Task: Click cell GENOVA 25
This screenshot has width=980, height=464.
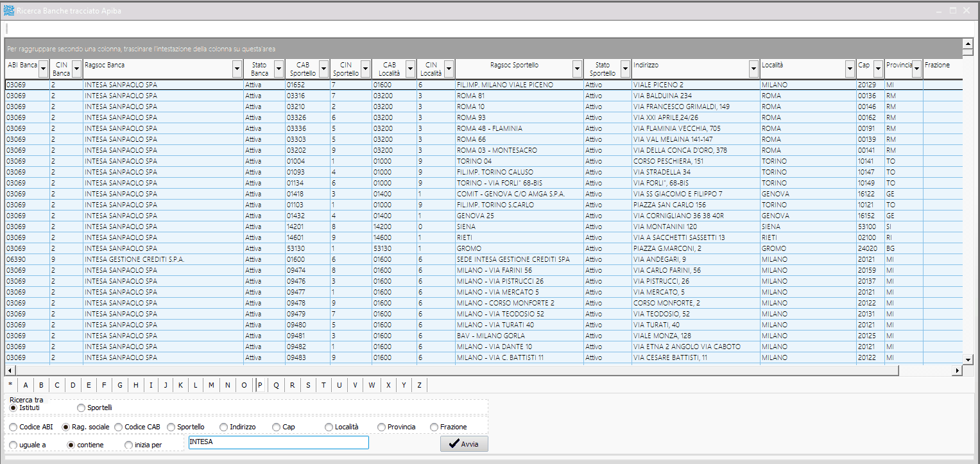Action: click(519, 216)
